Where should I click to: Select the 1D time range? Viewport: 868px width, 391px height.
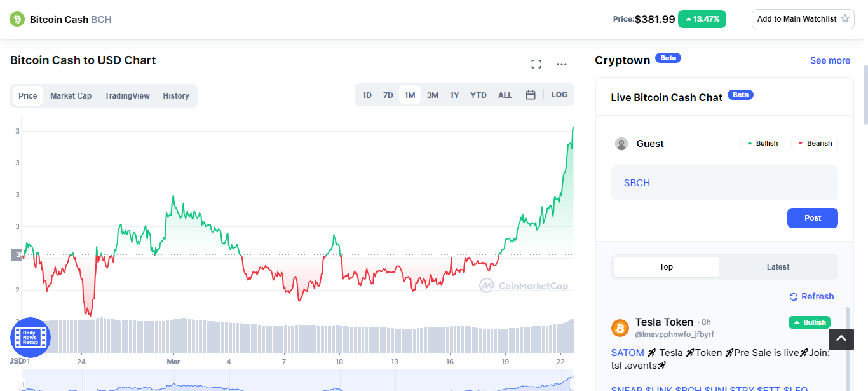tap(367, 95)
